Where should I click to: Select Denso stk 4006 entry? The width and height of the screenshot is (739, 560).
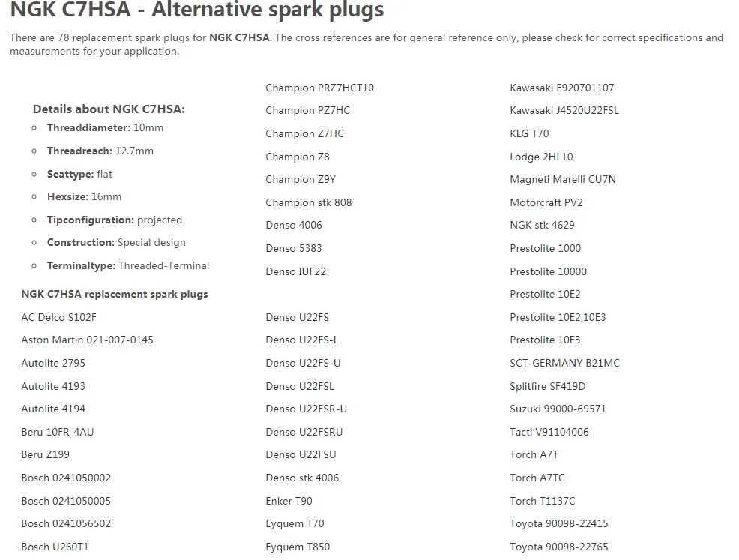(x=302, y=478)
